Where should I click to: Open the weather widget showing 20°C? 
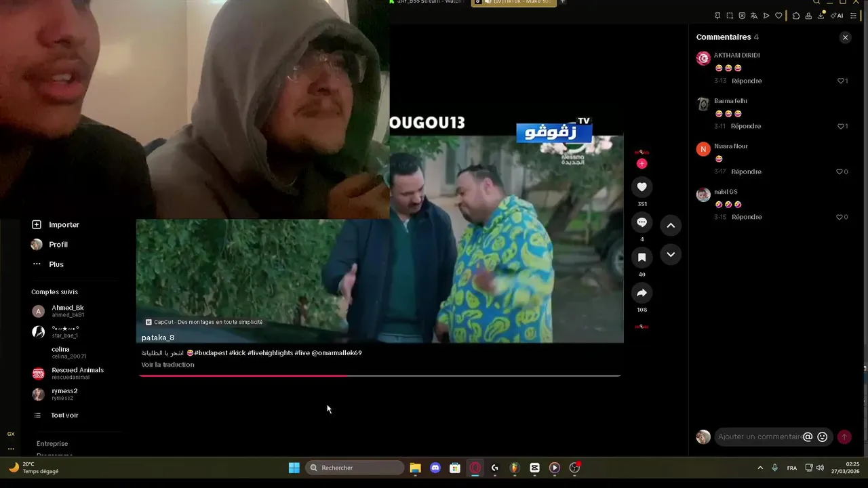click(x=34, y=468)
